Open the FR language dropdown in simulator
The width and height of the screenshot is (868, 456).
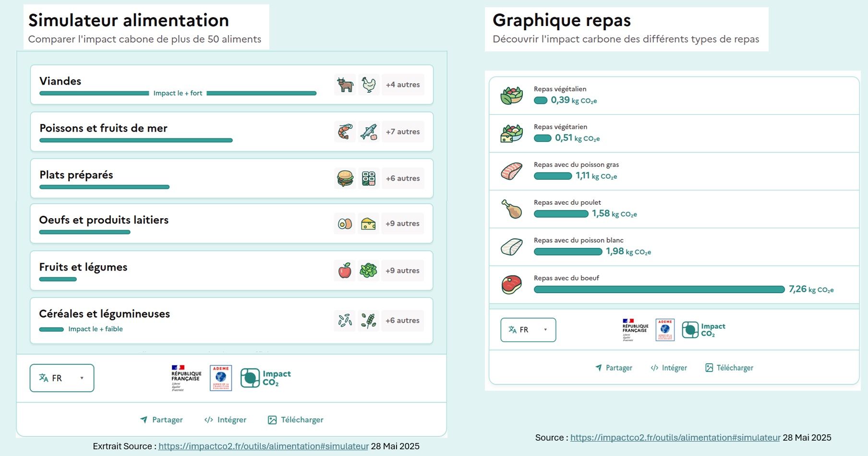point(62,378)
